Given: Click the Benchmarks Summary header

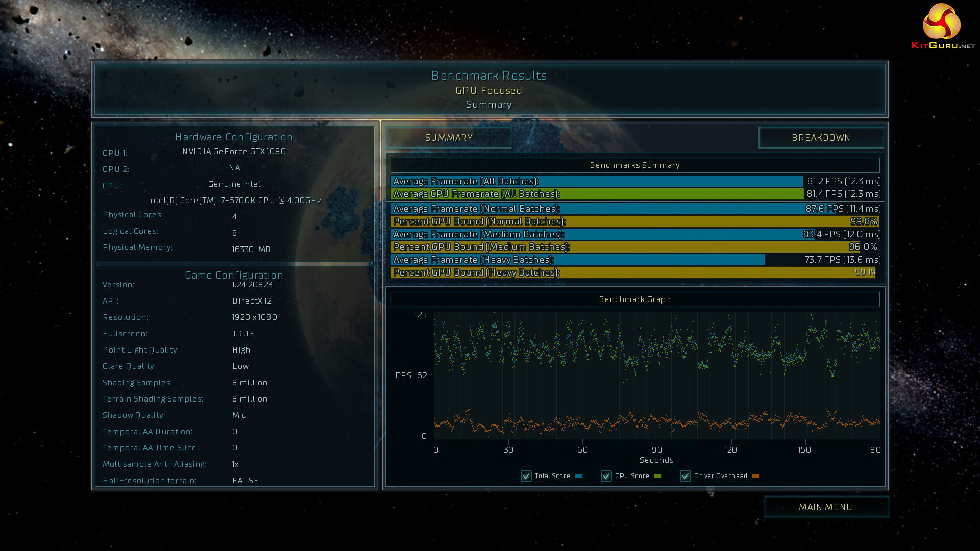Looking at the screenshot, I should click(634, 165).
